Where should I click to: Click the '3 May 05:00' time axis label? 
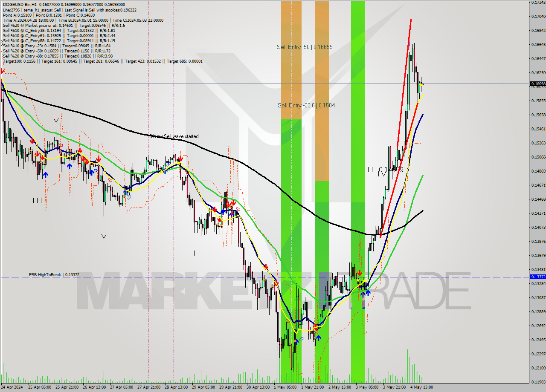[367, 387]
